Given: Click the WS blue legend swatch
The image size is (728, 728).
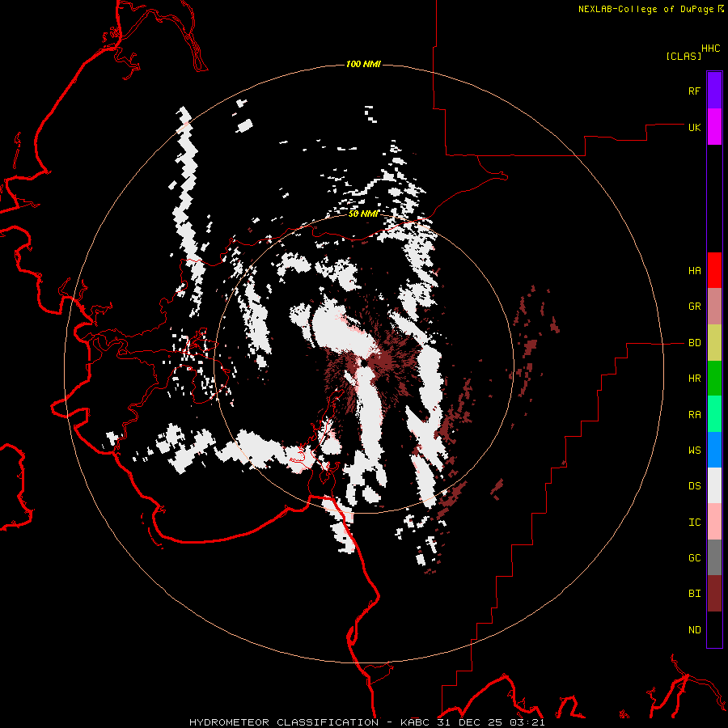Looking at the screenshot, I should (714, 450).
